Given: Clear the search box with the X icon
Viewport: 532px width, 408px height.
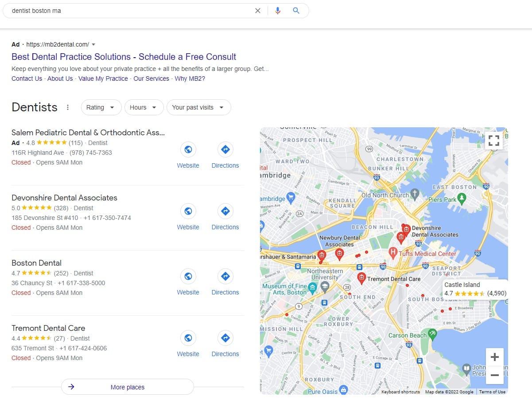Looking at the screenshot, I should [258, 11].
